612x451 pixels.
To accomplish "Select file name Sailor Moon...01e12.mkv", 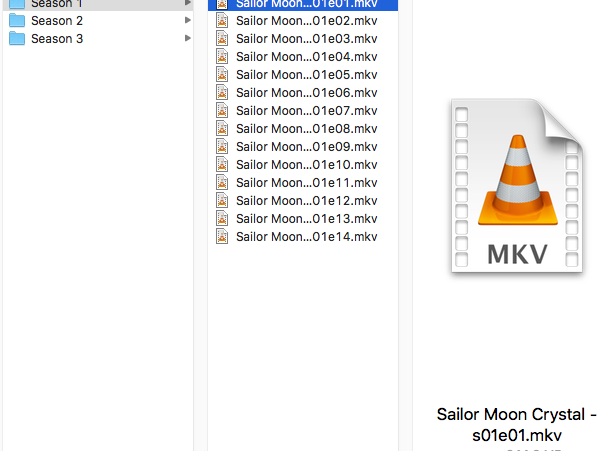I will pyautogui.click(x=307, y=200).
